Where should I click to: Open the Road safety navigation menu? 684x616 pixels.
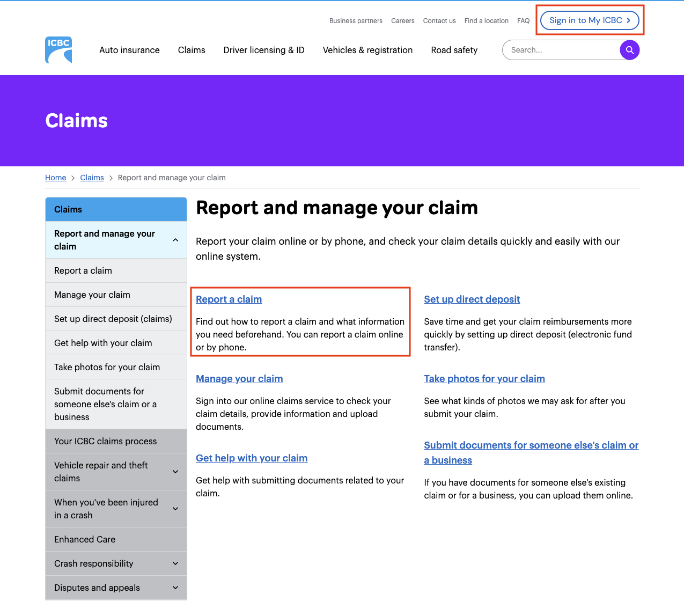(454, 50)
